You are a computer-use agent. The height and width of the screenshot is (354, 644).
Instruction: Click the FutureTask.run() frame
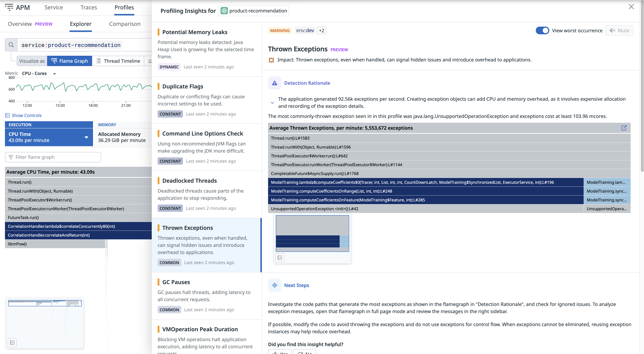point(78,217)
